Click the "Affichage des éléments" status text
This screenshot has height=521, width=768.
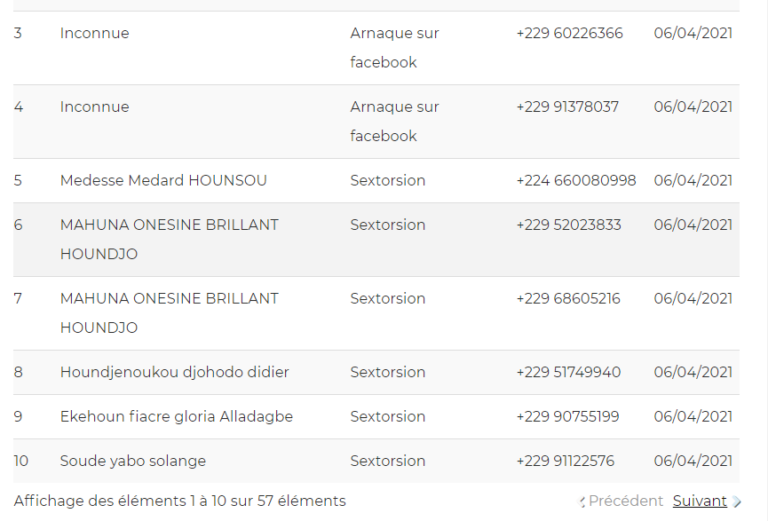[180, 501]
